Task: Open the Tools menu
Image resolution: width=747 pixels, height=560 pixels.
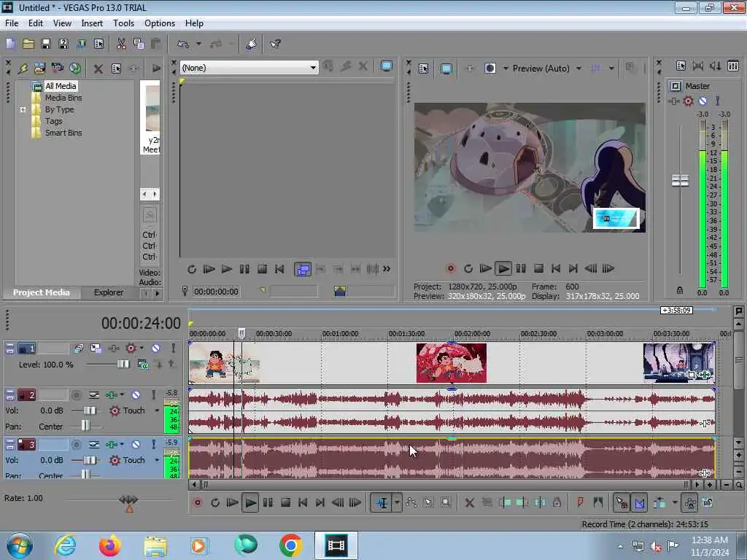Action: tap(123, 23)
